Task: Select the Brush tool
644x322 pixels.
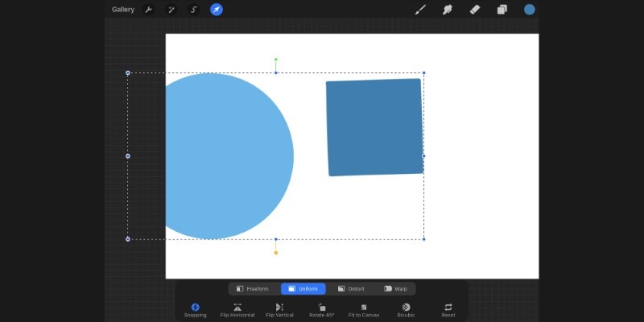Action: pyautogui.click(x=420, y=10)
